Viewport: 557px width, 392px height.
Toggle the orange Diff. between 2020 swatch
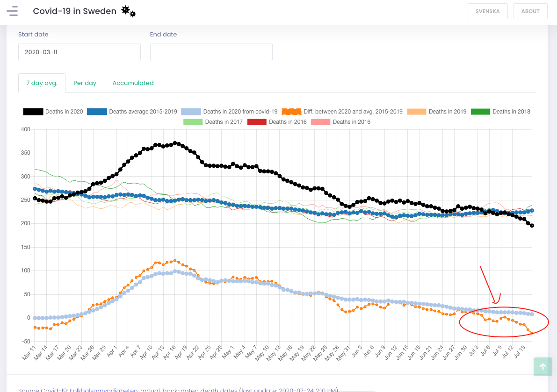292,112
